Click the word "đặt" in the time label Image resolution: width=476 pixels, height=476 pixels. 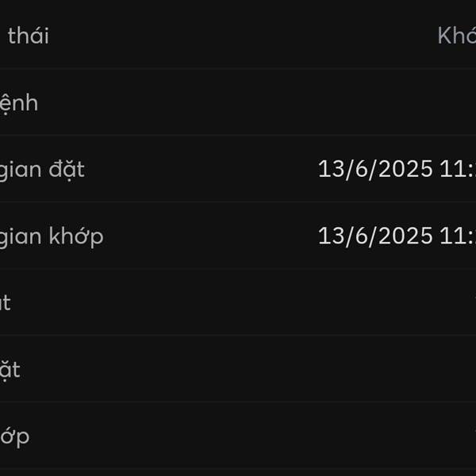(x=67, y=171)
